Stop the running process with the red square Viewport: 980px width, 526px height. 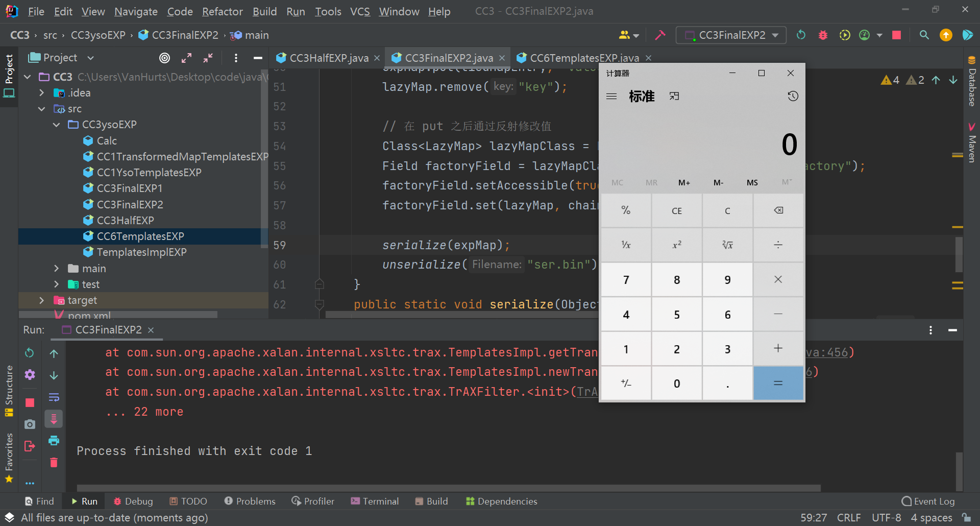pyautogui.click(x=897, y=35)
